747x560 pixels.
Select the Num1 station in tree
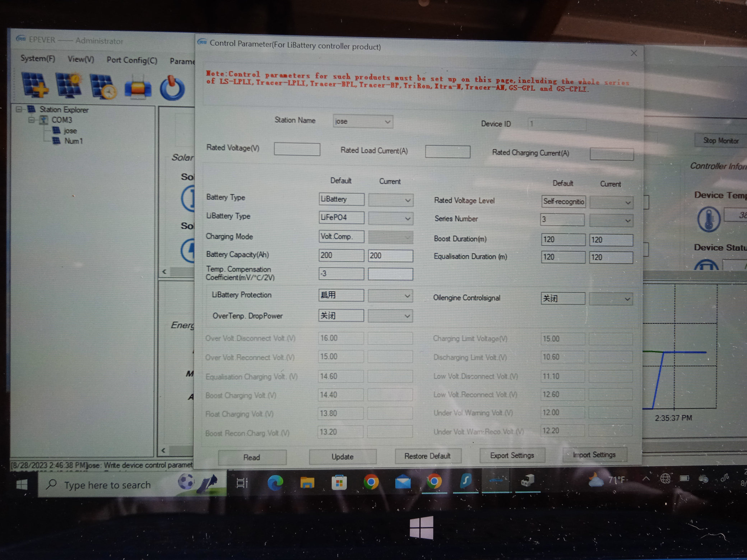(73, 141)
